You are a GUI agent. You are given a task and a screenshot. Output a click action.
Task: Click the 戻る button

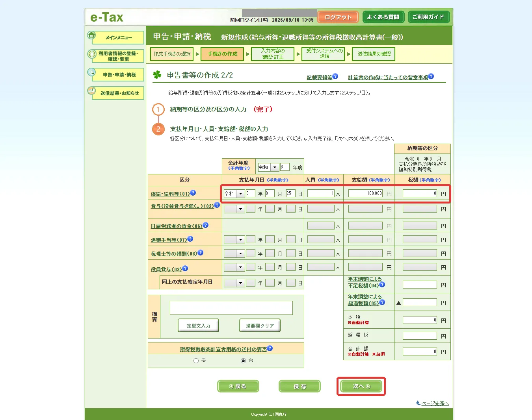pos(238,386)
